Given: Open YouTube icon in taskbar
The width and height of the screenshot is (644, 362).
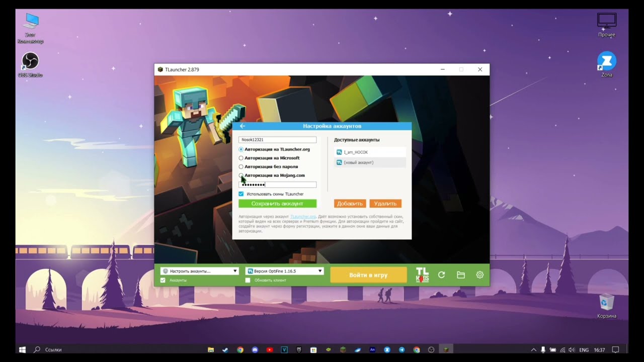Looking at the screenshot, I should click(270, 350).
